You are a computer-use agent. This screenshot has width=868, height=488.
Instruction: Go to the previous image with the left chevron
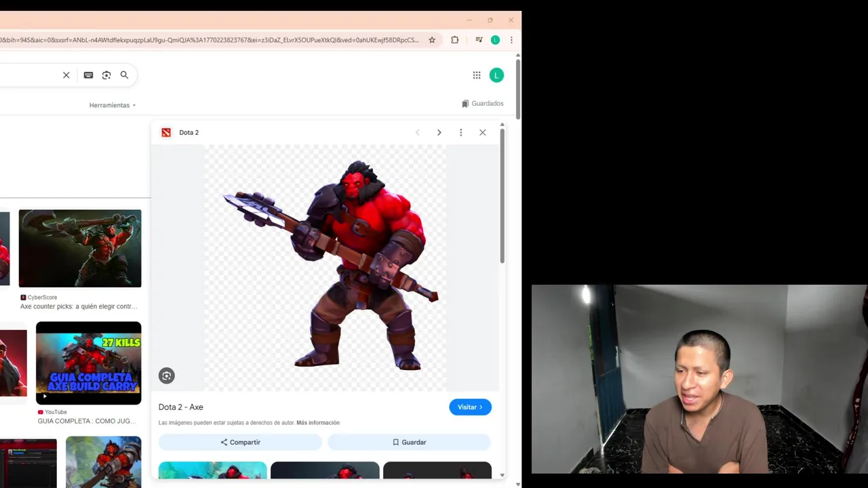pos(417,132)
